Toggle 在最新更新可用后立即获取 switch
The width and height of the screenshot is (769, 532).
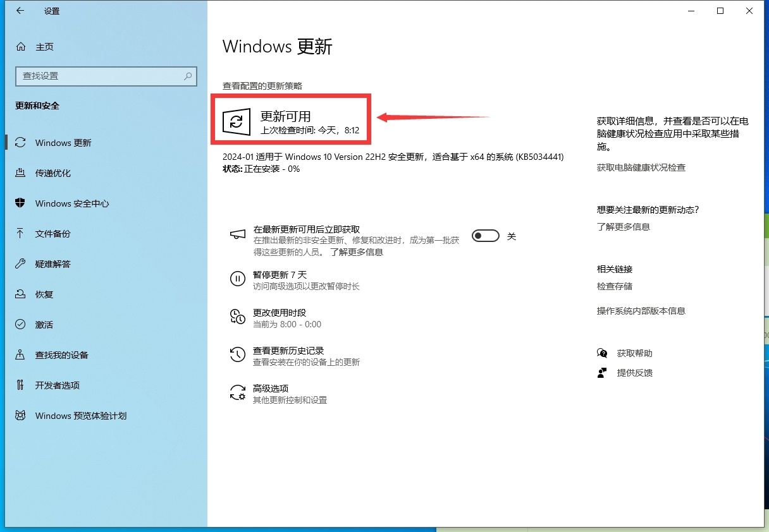point(486,236)
